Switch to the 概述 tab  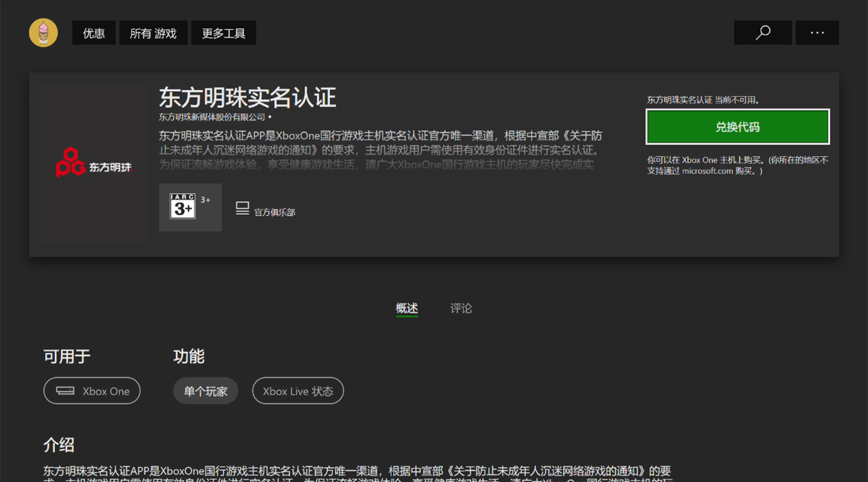tap(407, 308)
